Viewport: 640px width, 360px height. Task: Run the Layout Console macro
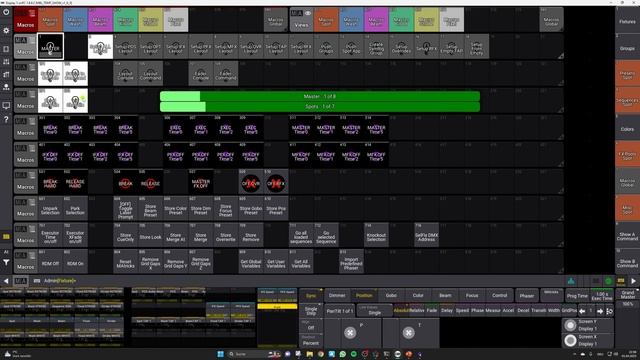(125, 73)
